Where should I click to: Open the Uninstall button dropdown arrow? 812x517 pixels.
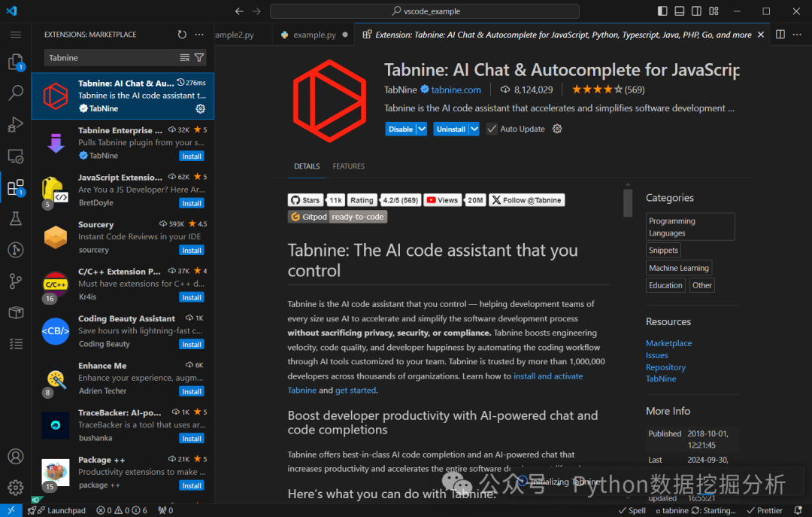point(474,129)
